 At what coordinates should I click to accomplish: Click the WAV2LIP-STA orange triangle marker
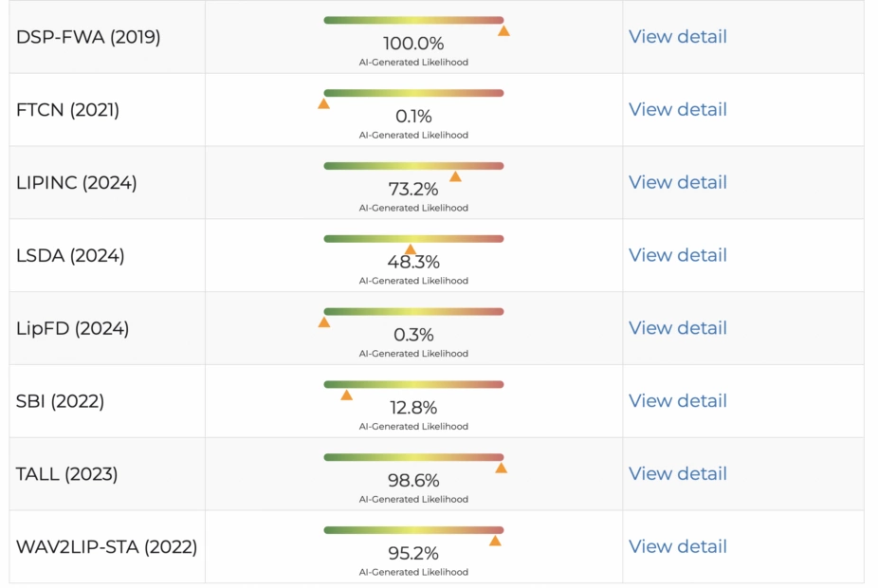tap(495, 541)
